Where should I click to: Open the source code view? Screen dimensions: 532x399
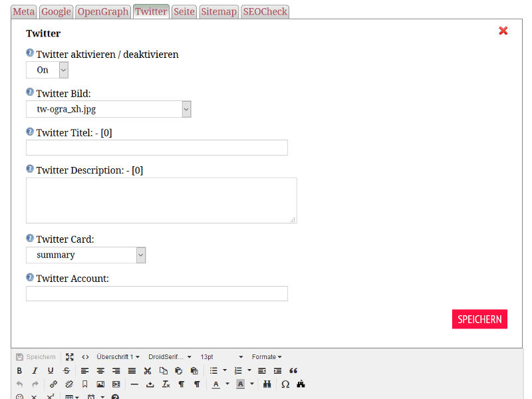pyautogui.click(x=86, y=357)
